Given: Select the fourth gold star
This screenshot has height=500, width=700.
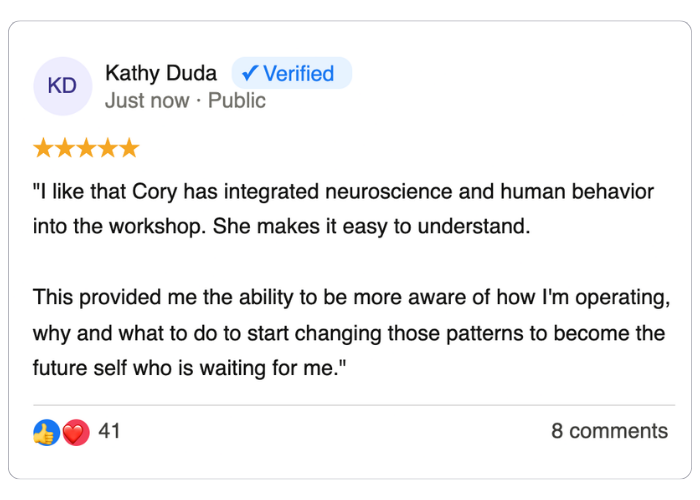Looking at the screenshot, I should click(107, 149).
